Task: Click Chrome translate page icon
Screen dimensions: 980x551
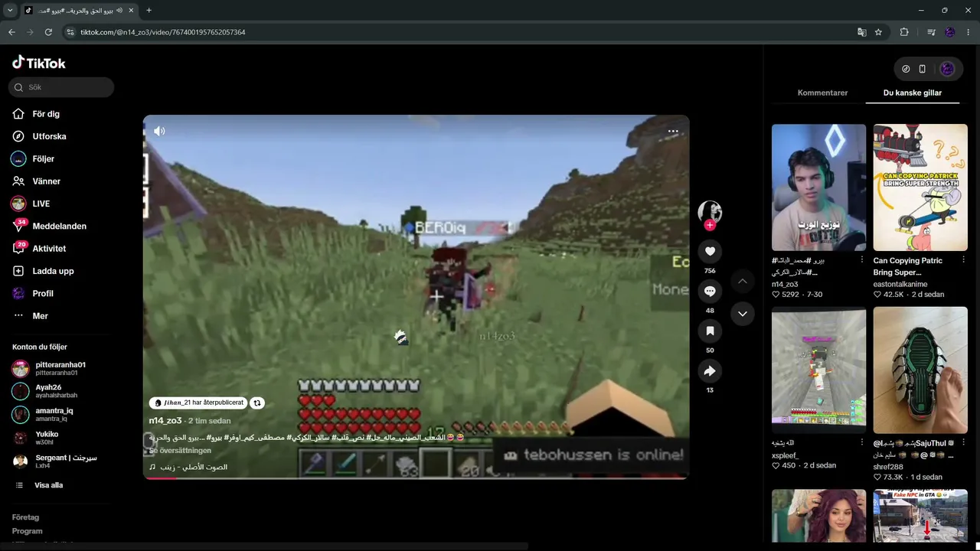Action: coord(862,32)
